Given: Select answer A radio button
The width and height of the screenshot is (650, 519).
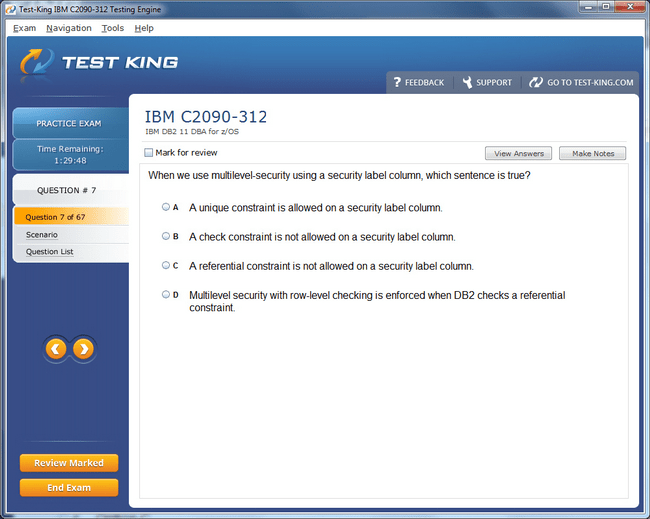Looking at the screenshot, I should coord(166,206).
